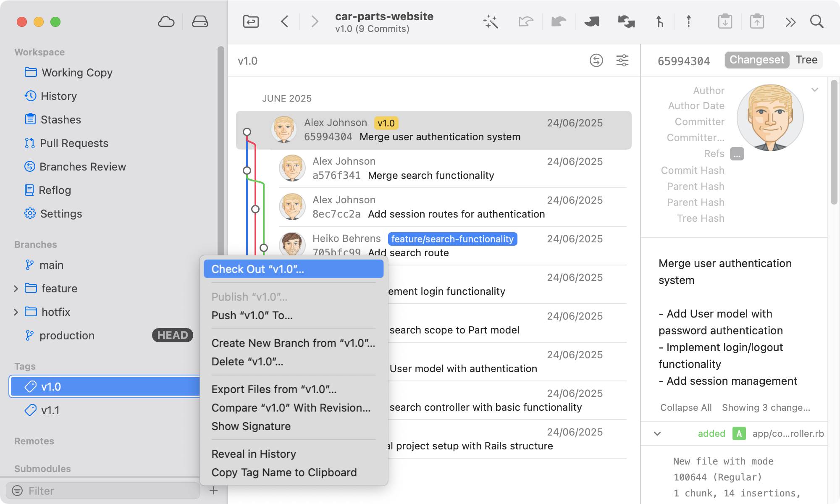Fetch changes using the clipboard-down toolbar icon
The image size is (840, 504).
[725, 21]
